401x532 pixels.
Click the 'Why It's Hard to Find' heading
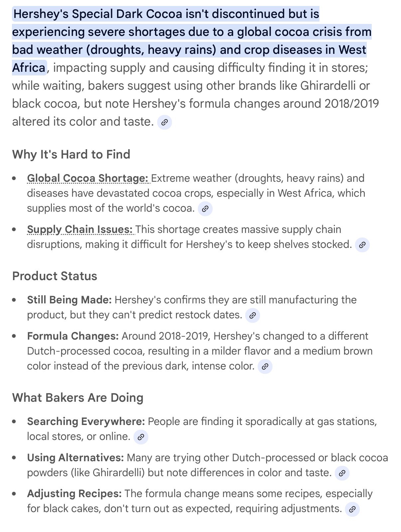click(x=71, y=155)
